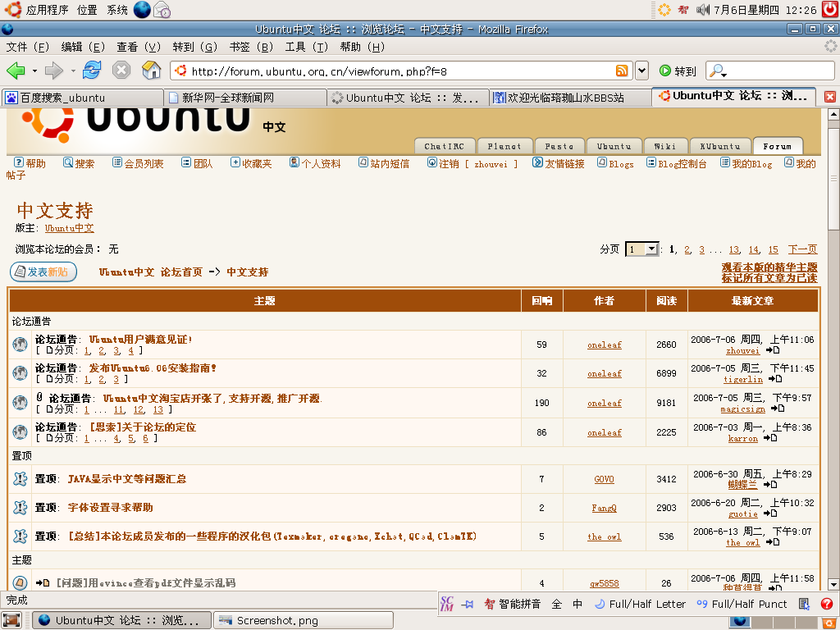Viewport: 840px width, 630px height.
Task: Close the current tab with red X
Action: coord(830,97)
